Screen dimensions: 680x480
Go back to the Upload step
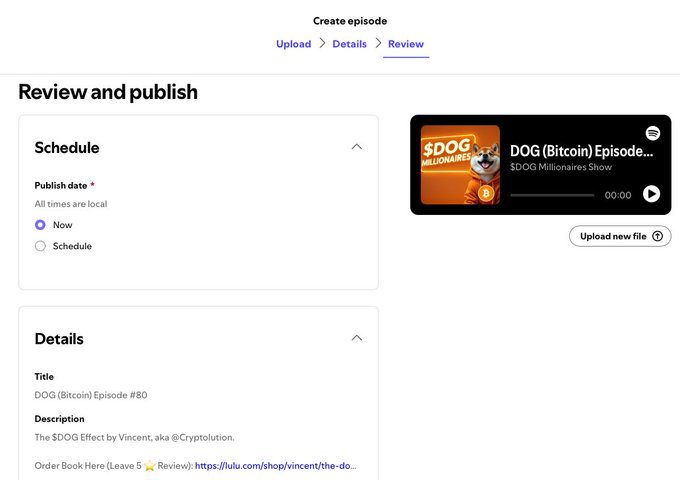294,44
